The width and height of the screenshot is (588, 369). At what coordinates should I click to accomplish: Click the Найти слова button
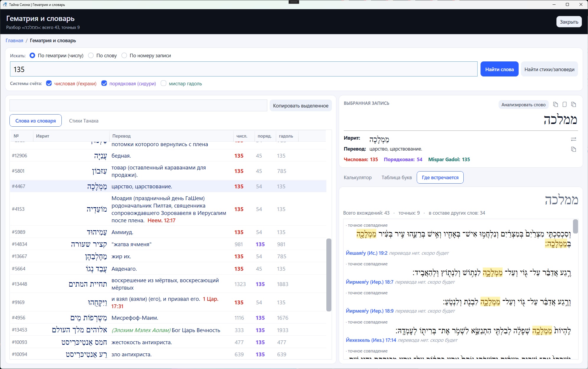tap(499, 69)
